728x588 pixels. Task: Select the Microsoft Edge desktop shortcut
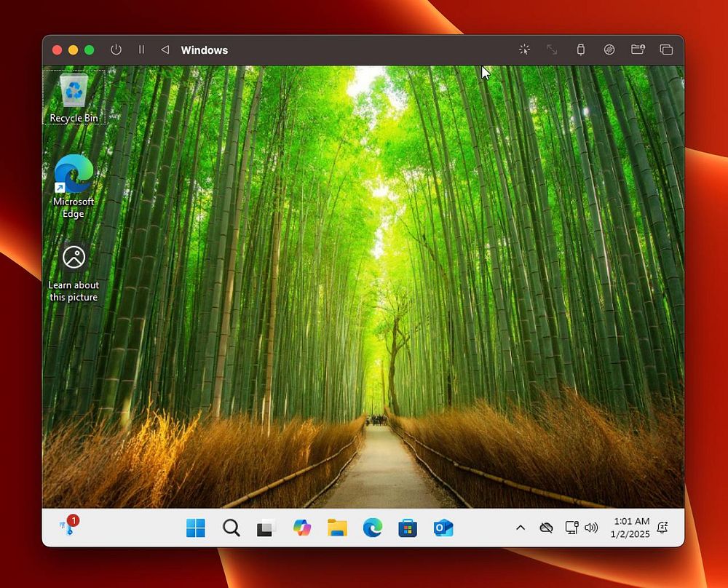tap(74, 186)
